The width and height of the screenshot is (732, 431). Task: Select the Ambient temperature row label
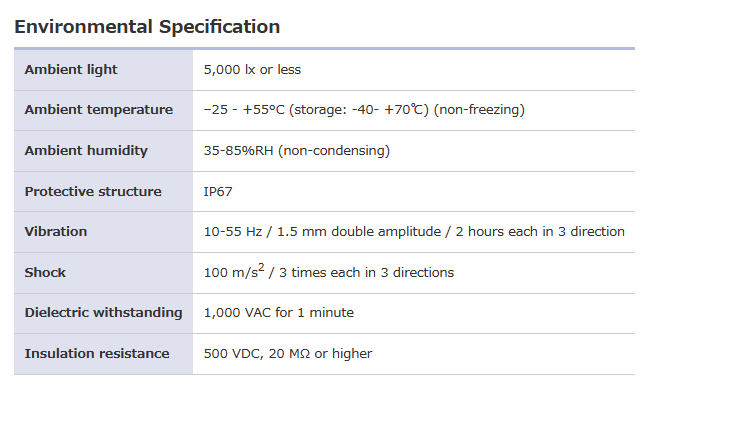point(98,110)
